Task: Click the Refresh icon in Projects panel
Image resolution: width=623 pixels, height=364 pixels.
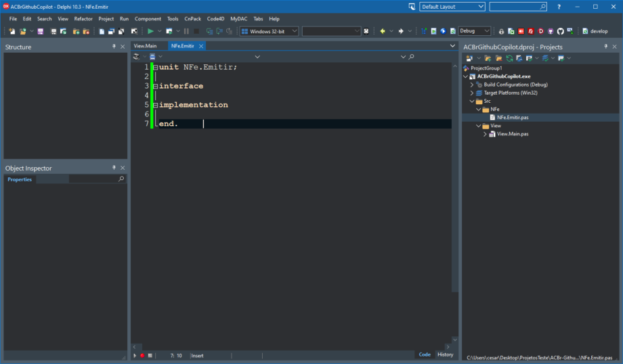Action: pos(509,58)
